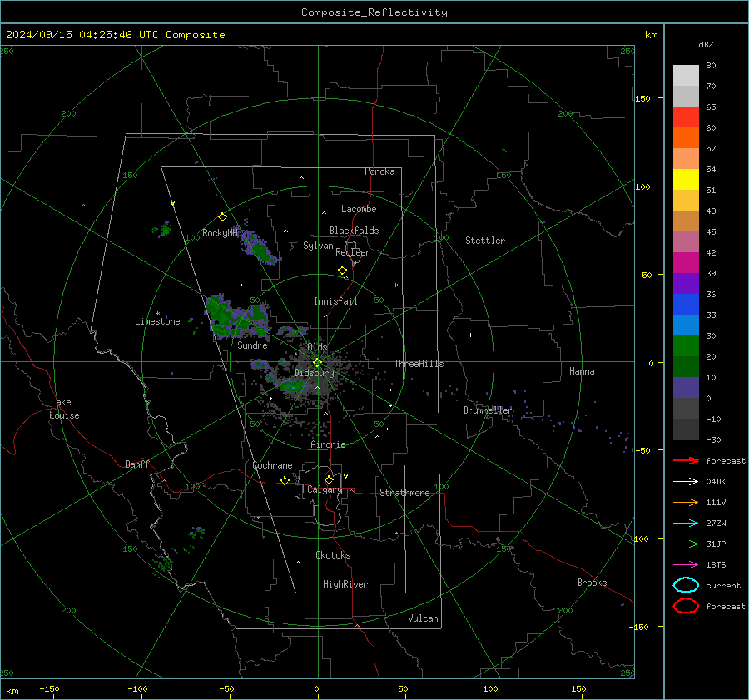Click the cyan current ellipse icon
The image size is (749, 700).
click(686, 585)
